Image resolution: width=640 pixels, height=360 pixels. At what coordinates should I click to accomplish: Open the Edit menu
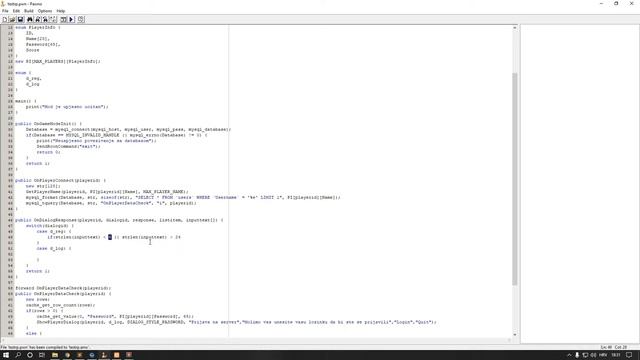pyautogui.click(x=16, y=11)
